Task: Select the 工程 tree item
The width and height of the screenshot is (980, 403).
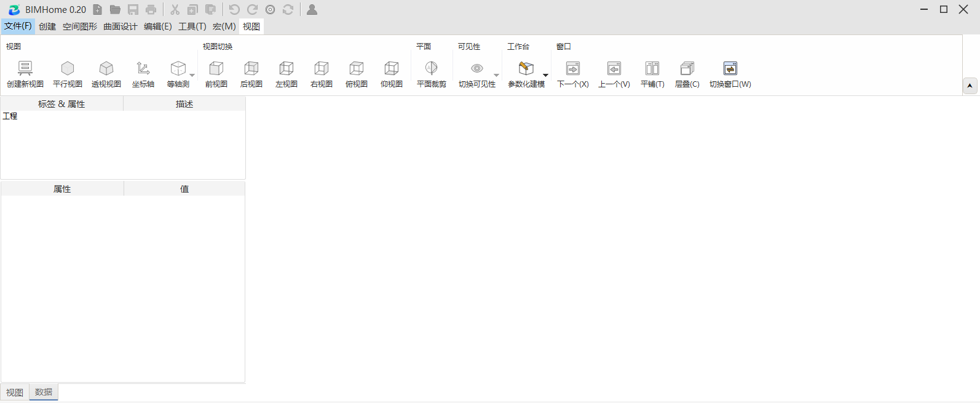Action: [x=10, y=116]
